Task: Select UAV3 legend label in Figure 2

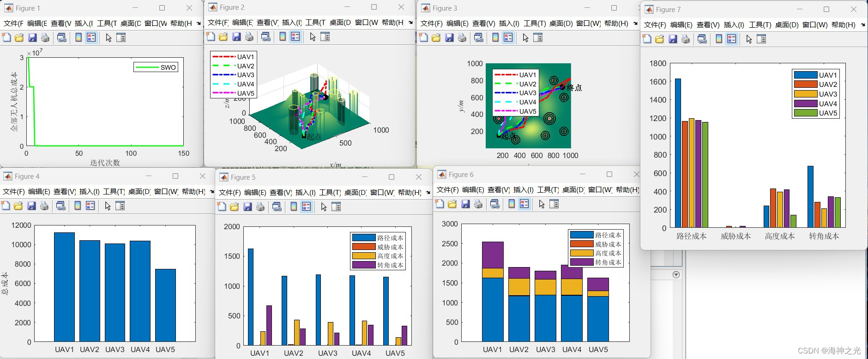Action: tap(246, 74)
